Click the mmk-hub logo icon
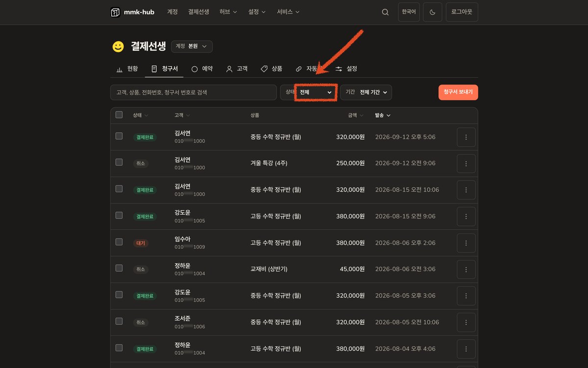 pyautogui.click(x=115, y=12)
